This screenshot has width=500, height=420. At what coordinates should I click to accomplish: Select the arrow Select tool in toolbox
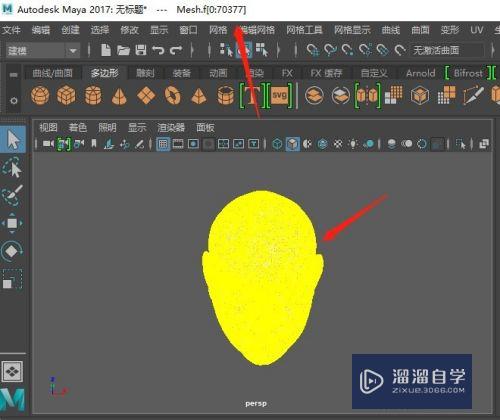pos(13,139)
